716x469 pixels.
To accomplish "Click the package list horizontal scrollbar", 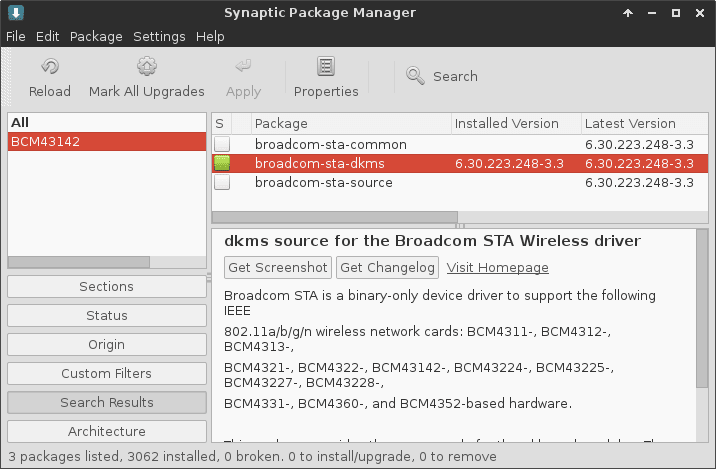I will pos(335,217).
